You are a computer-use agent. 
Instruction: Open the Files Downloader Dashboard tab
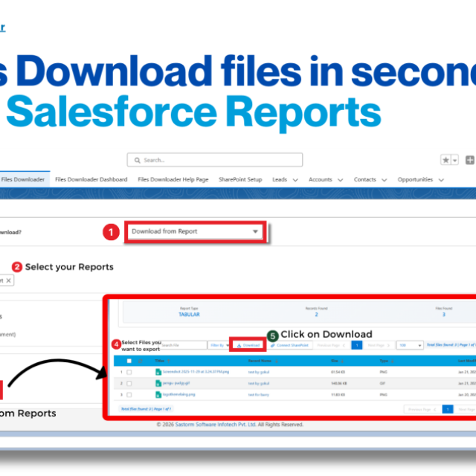tap(91, 179)
